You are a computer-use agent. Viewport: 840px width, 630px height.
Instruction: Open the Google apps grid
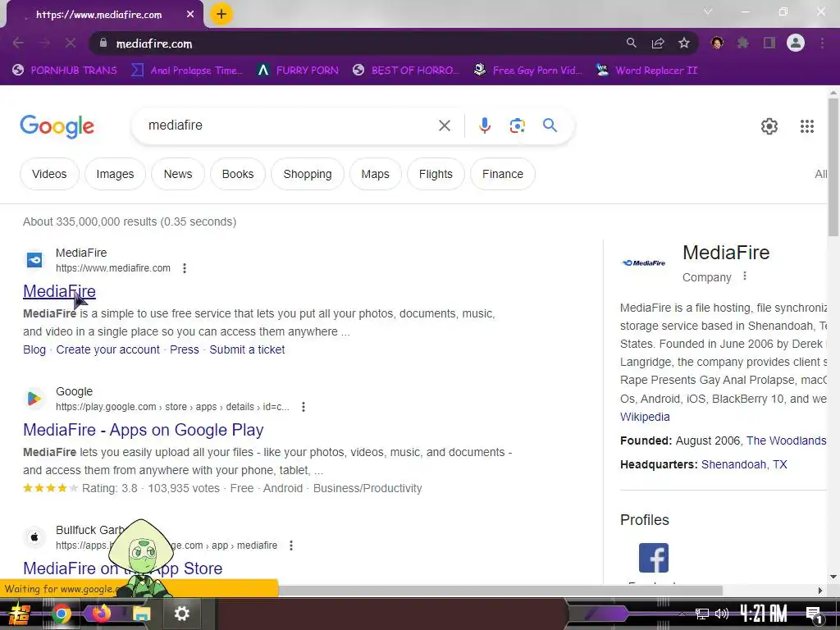[x=807, y=126]
